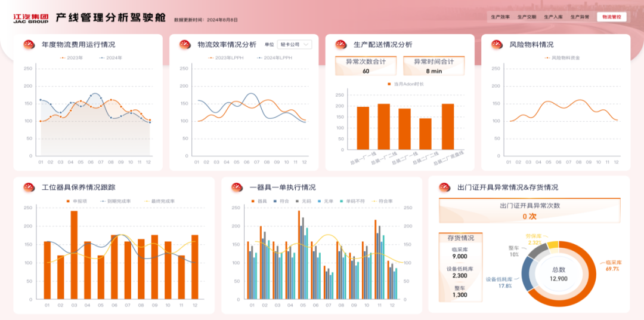Click the 0 次 anomaly count value
Screen dimensions: 644x320
click(530, 216)
